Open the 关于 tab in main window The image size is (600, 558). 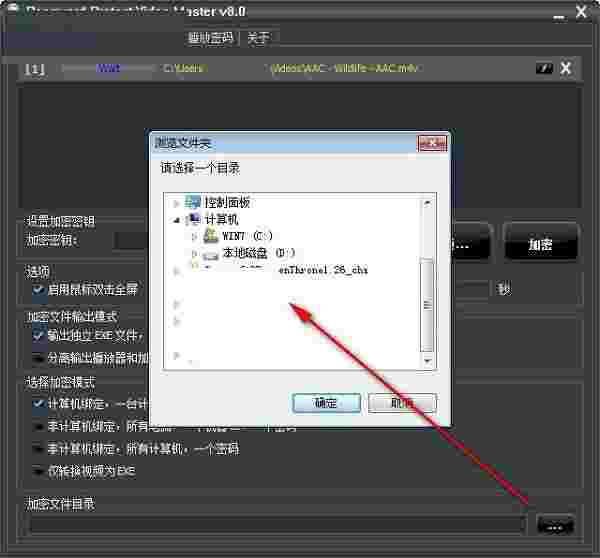pos(259,38)
